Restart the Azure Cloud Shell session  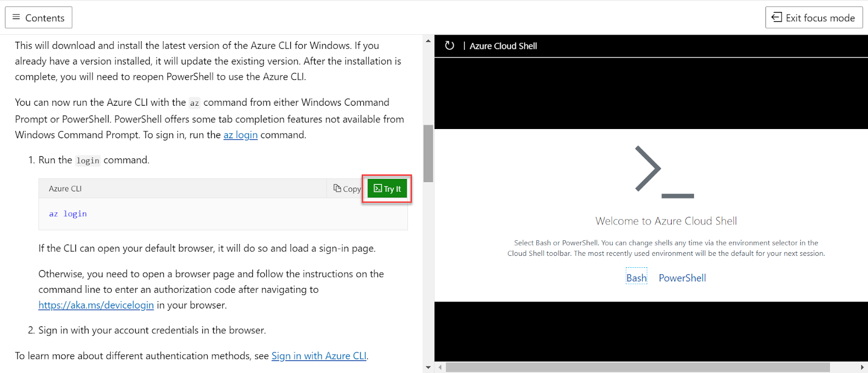click(x=449, y=46)
